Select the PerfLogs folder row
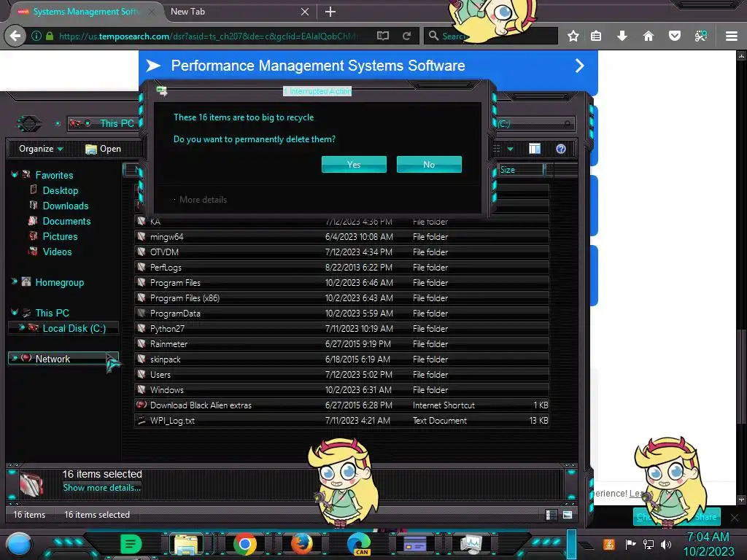Image resolution: width=747 pixels, height=560 pixels. click(x=341, y=267)
